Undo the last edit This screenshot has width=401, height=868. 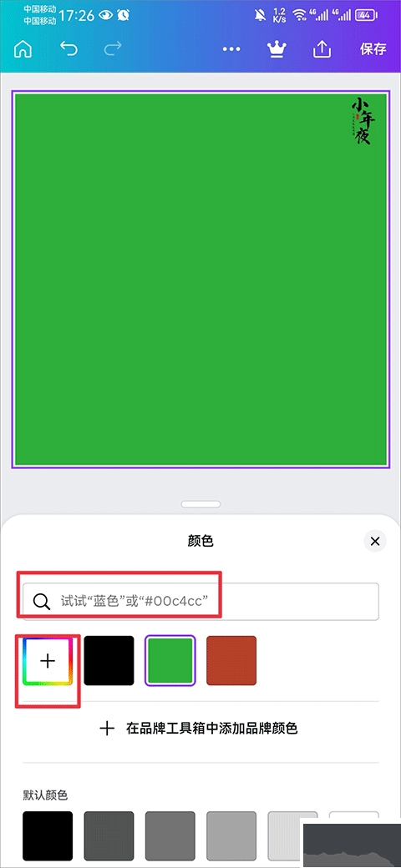tap(69, 49)
